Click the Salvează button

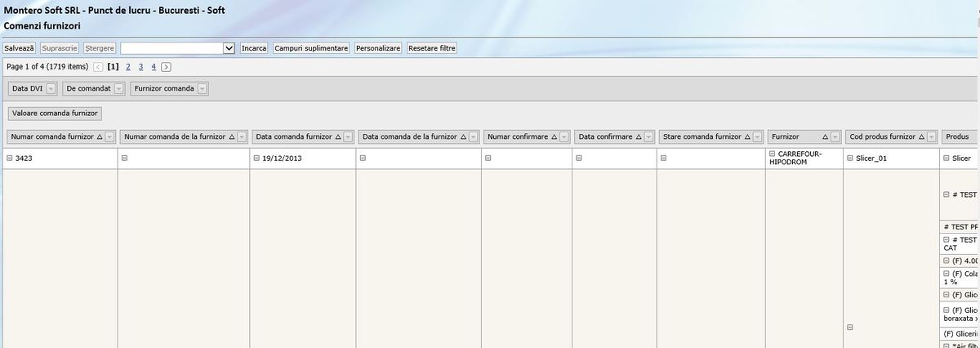[20, 48]
